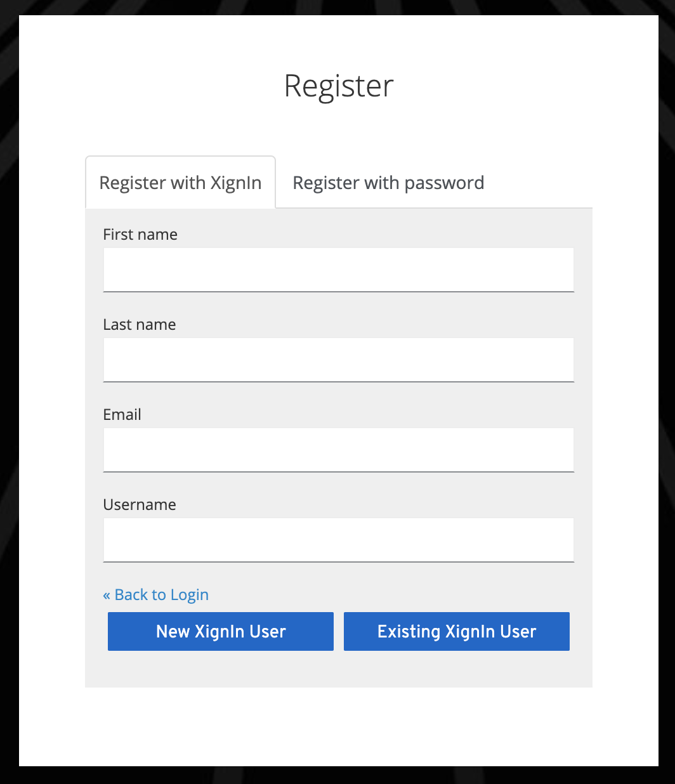675x784 pixels.
Task: Switch to the Register with password tab
Action: click(388, 183)
